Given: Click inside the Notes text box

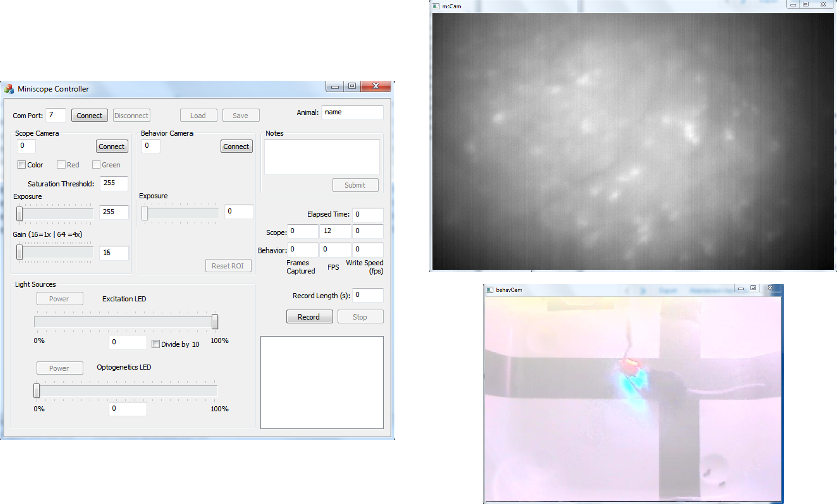Looking at the screenshot, I should tap(321, 157).
